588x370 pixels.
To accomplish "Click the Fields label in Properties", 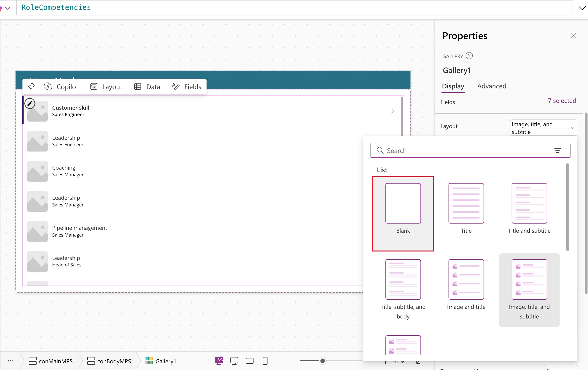I will click(x=448, y=102).
